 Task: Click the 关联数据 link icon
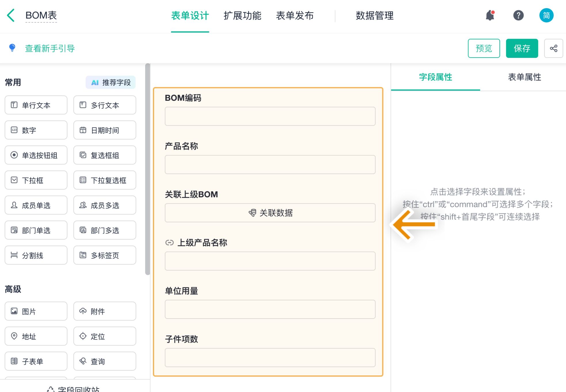point(252,213)
